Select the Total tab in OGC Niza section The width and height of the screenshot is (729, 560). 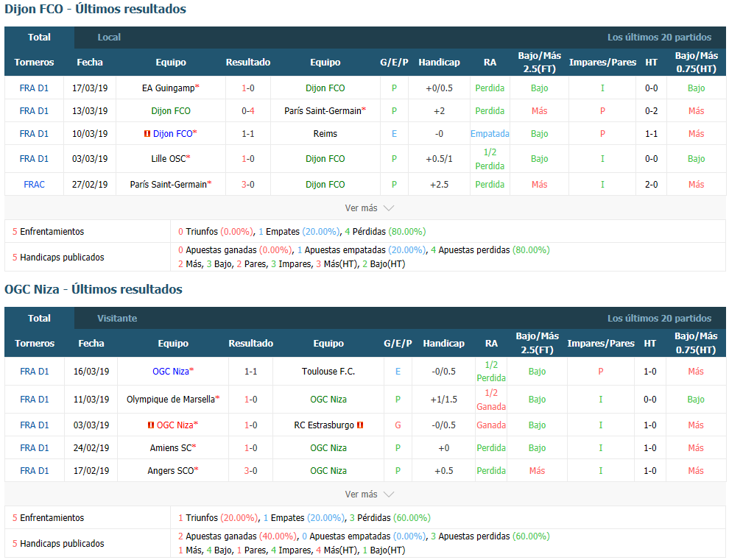pos(39,319)
